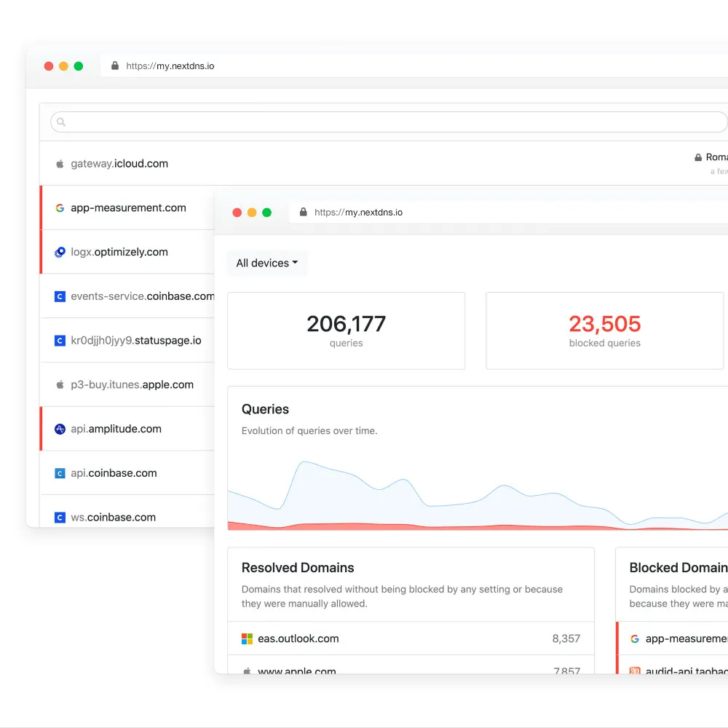Click the Google icon beside app-measurement.com in logs

coord(60,208)
